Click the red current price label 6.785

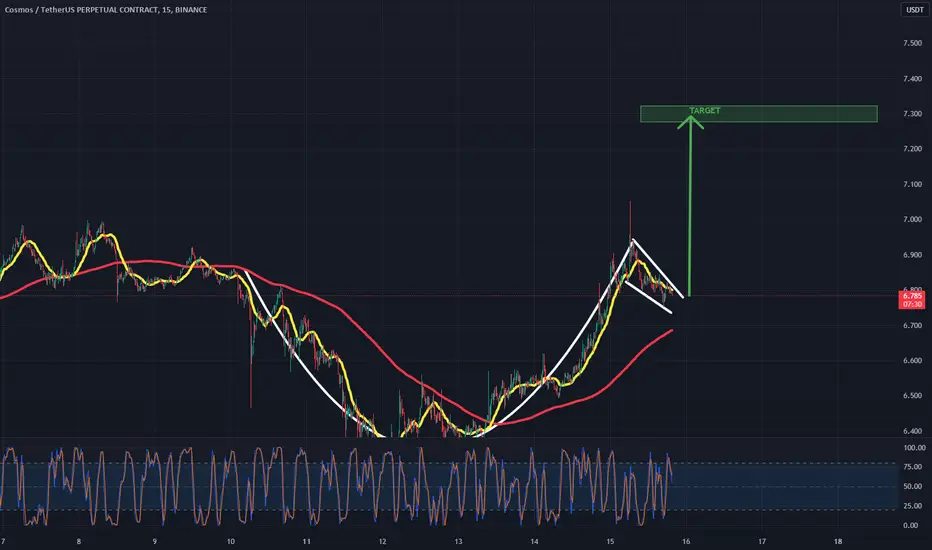pos(912,296)
